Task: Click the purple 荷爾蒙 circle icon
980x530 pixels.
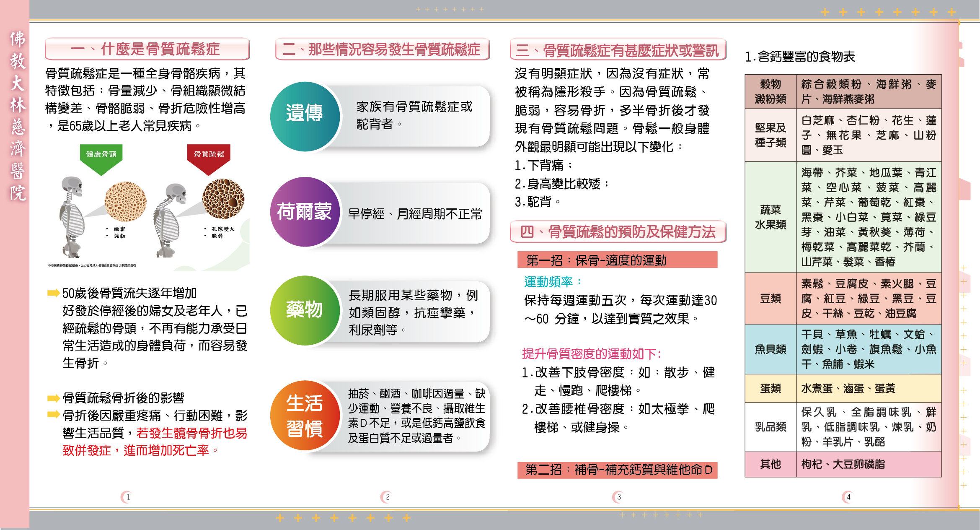Action: (305, 212)
